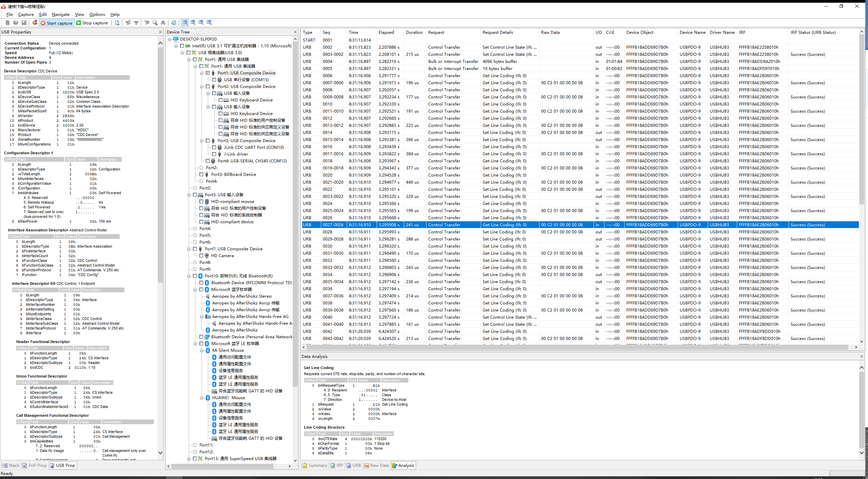868x479 pixels.
Task: Switch to the Analysis tab
Action: tap(403, 465)
